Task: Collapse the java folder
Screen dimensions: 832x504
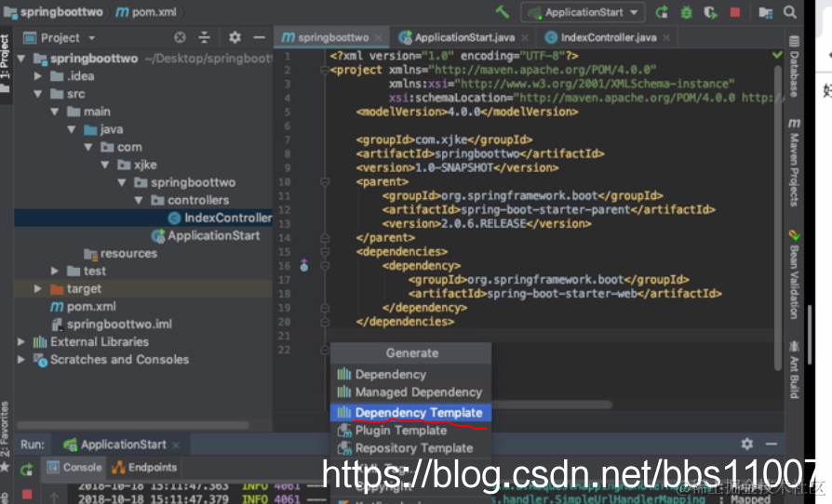Action: [72, 129]
